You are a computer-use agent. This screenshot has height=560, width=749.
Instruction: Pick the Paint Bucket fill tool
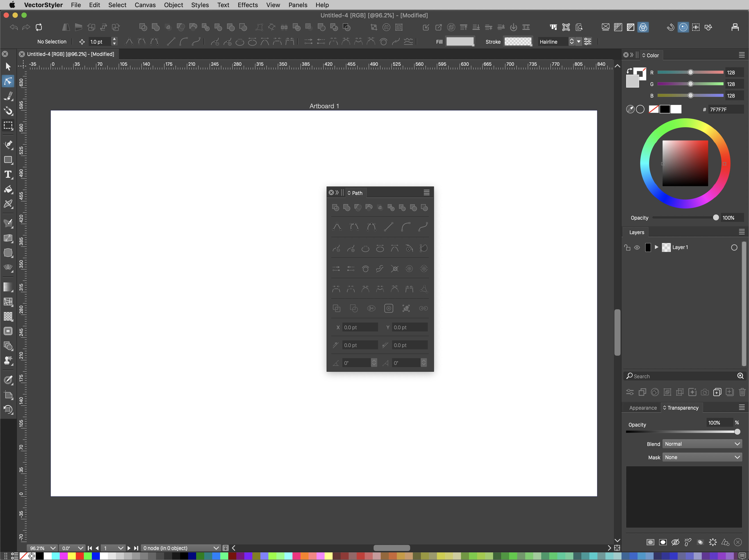(8, 190)
